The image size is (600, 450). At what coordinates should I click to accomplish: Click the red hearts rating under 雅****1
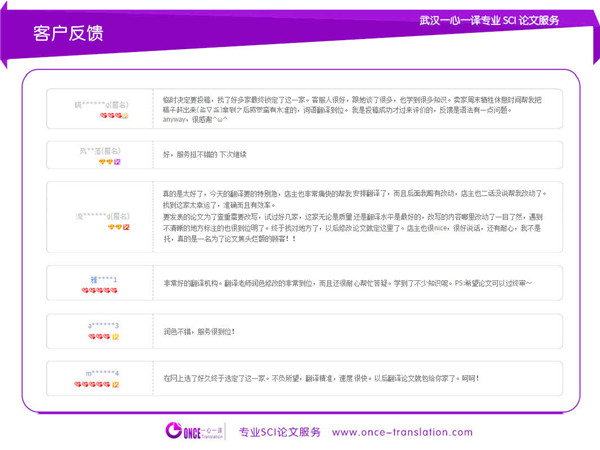99,290
